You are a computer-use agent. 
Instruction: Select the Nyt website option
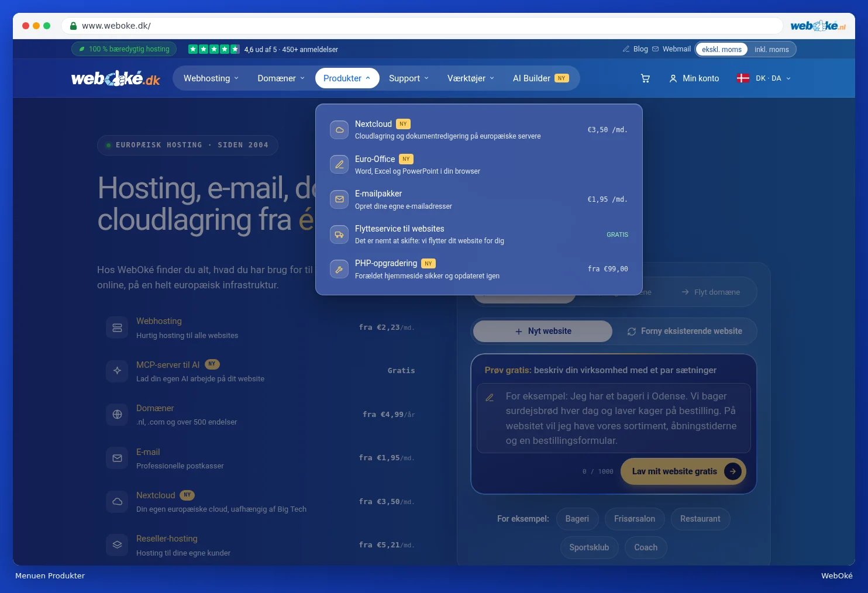pos(543,331)
